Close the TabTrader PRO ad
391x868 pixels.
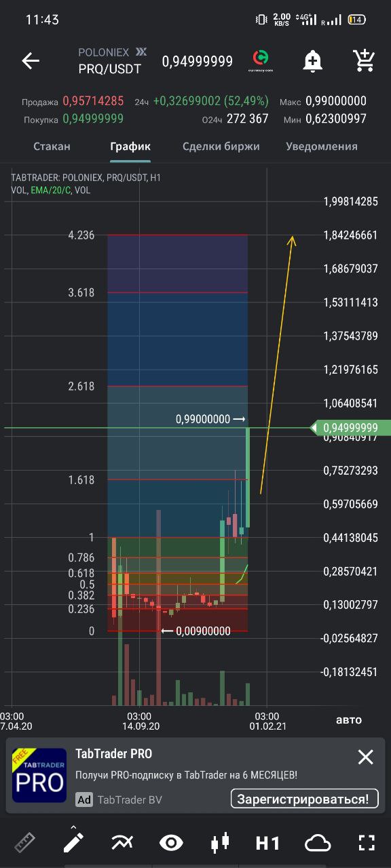[365, 757]
